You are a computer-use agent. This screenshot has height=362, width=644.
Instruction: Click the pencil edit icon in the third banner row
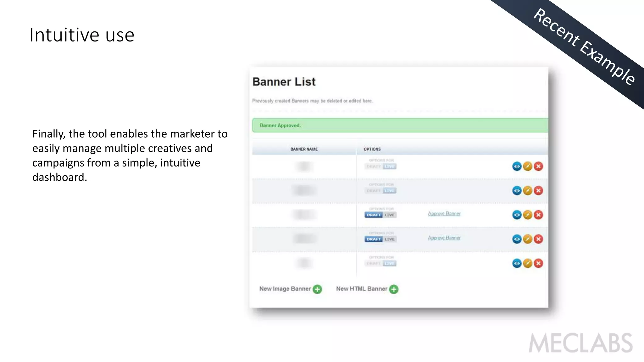click(x=528, y=215)
